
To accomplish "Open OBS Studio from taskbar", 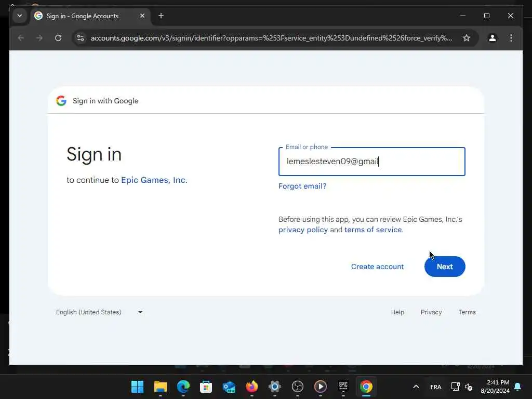I will pos(298,387).
